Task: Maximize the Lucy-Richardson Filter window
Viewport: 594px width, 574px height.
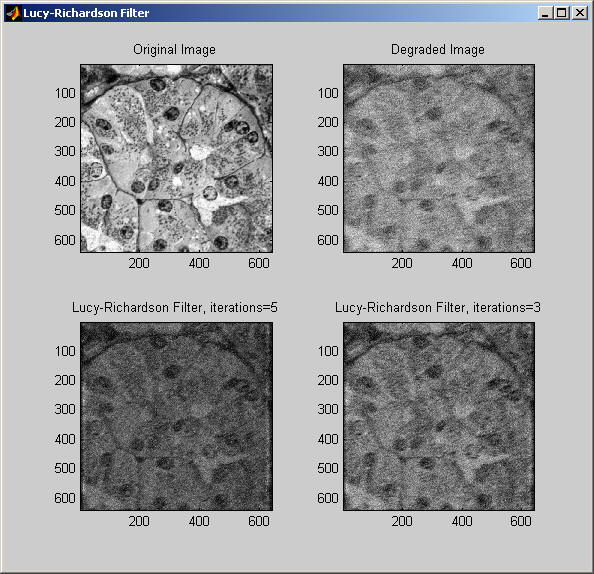Action: tap(562, 13)
